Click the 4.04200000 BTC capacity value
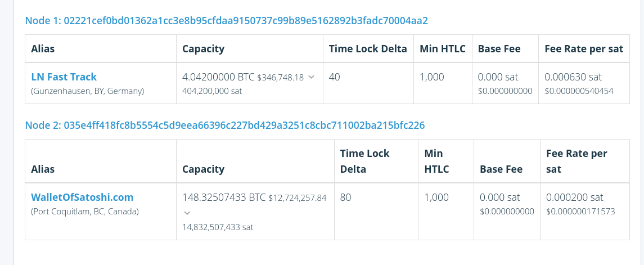The width and height of the screenshot is (644, 265). [x=218, y=77]
